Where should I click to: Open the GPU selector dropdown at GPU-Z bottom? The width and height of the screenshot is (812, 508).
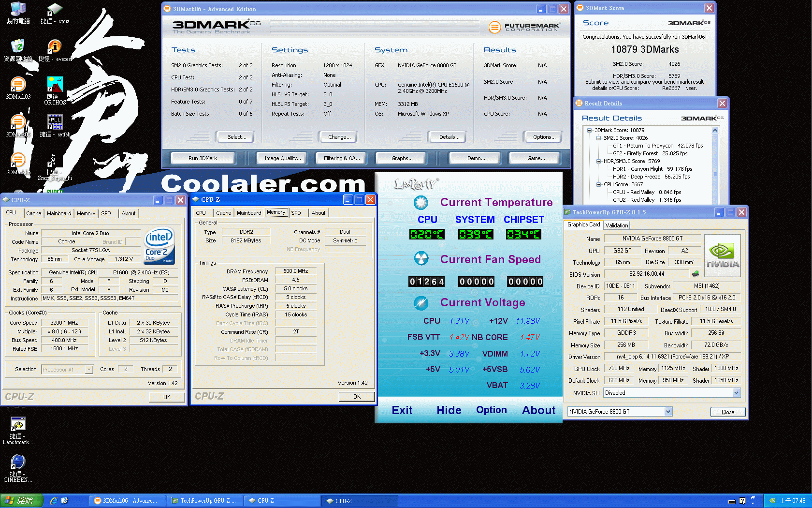[x=668, y=412]
